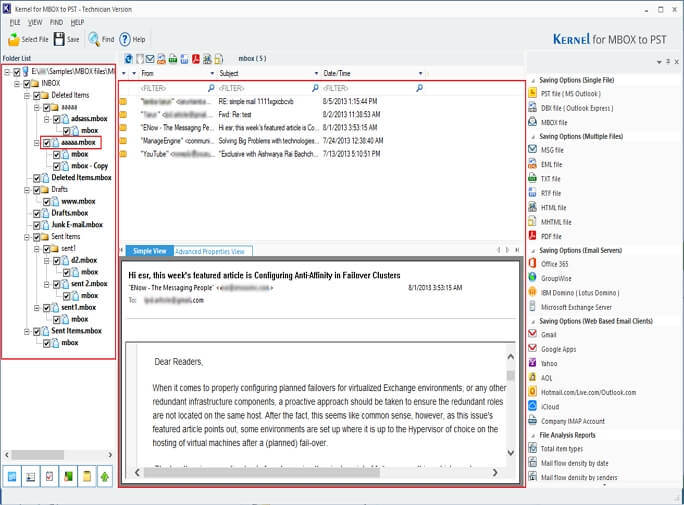Choose PST file (MS Outlook) saving option
Viewport: 684px width, 505px height.
(570, 94)
